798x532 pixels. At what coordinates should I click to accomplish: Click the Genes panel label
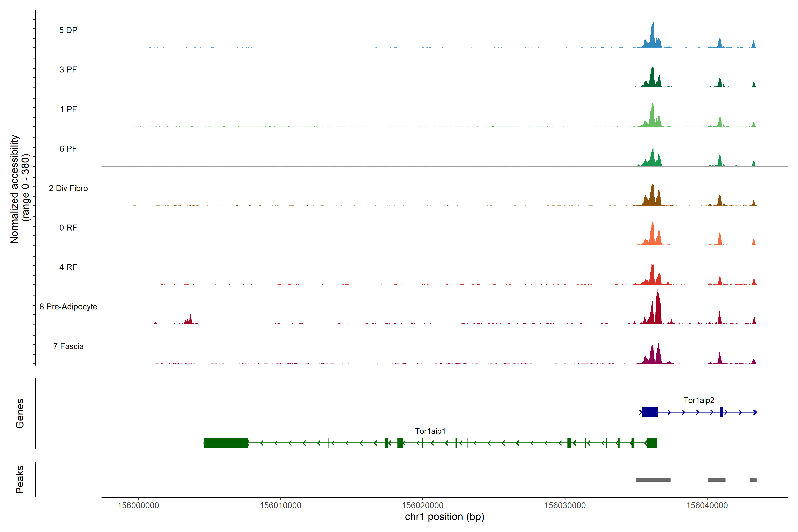coord(20,414)
